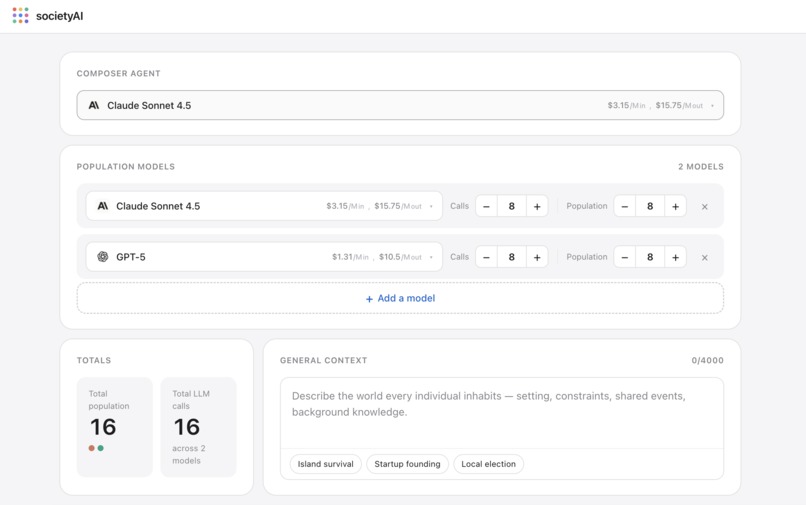Click the Population value field for Claude Sonnet 4.5
The height and width of the screenshot is (505, 806).
point(650,206)
